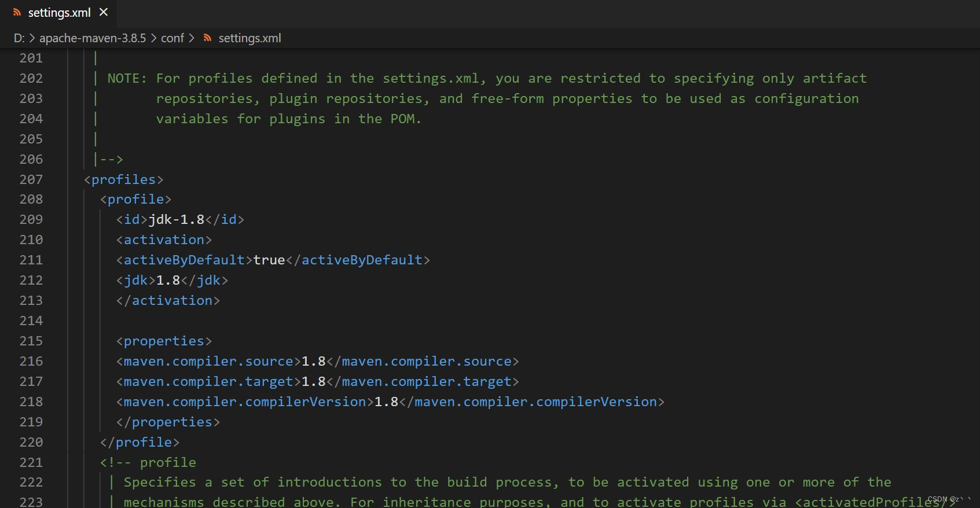Close the settings.xml tab
This screenshot has width=980, height=508.
(104, 12)
